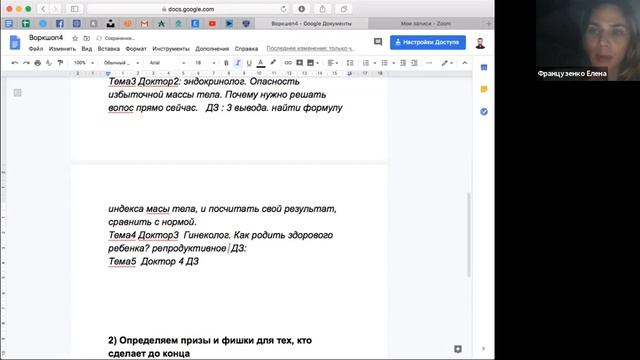Collapse the menus with up chevron
The width and height of the screenshot is (640, 360).
(464, 63)
